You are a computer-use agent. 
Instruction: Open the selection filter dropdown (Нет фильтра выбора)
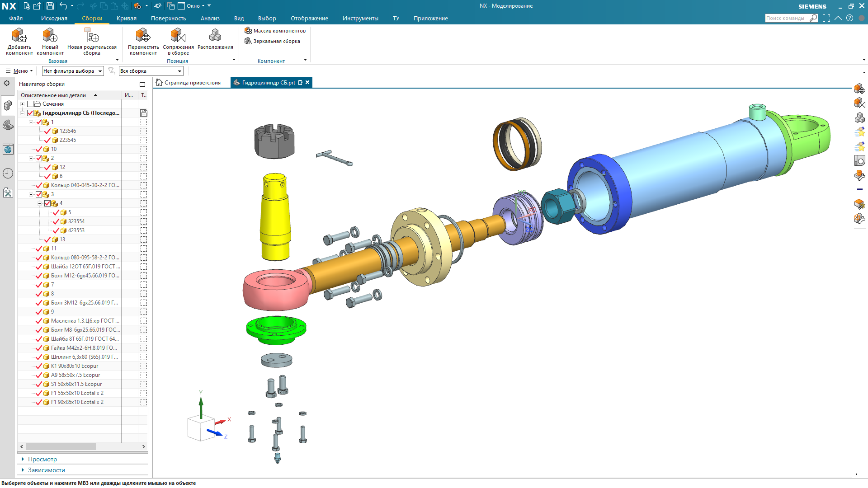tap(73, 71)
